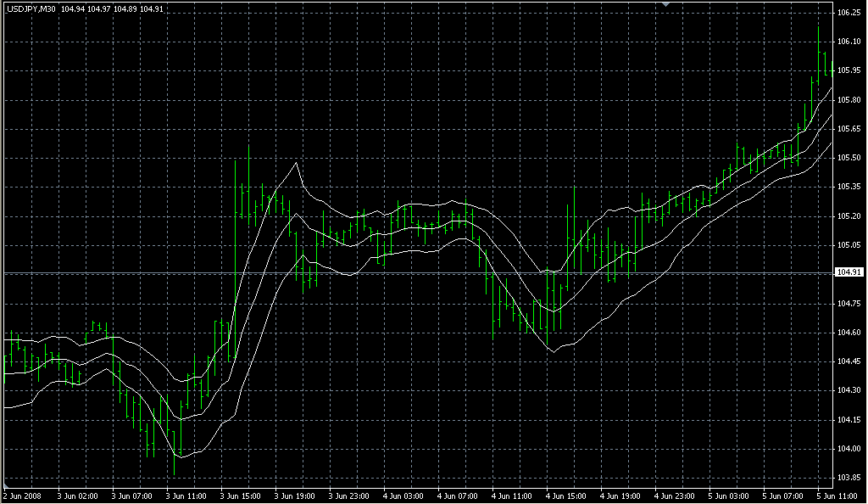Click the 104.00 price axis label
This screenshot has height=504, width=868.
tap(848, 449)
